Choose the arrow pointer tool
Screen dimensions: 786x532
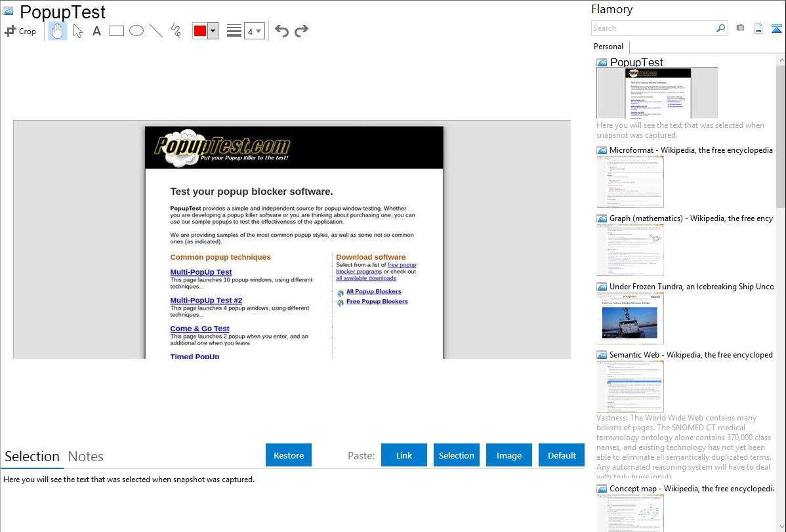tap(77, 31)
